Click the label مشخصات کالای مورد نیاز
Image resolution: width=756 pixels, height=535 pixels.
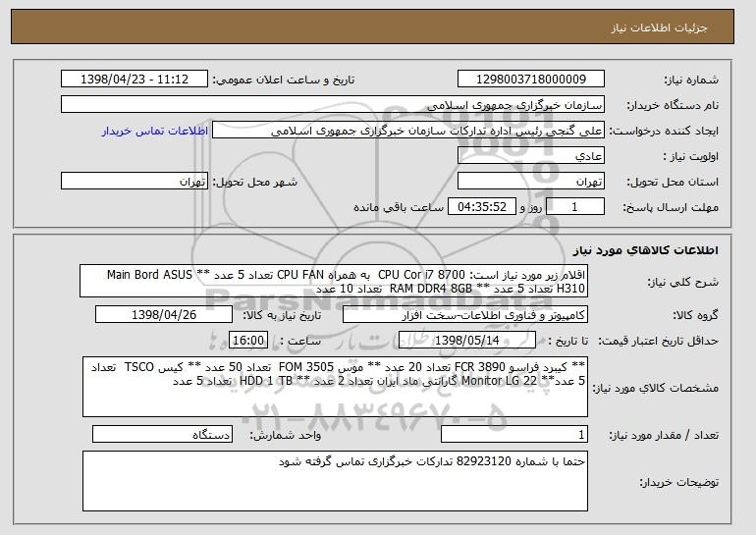655,388
